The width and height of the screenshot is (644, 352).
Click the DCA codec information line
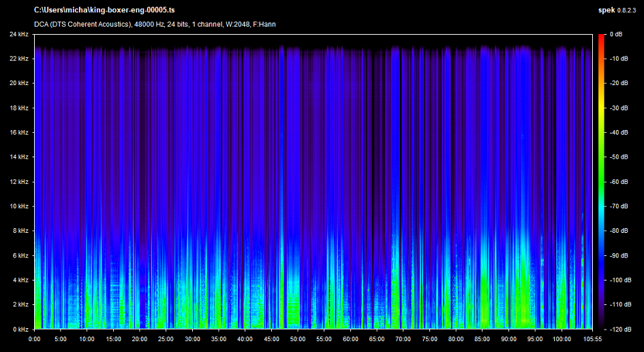point(155,25)
